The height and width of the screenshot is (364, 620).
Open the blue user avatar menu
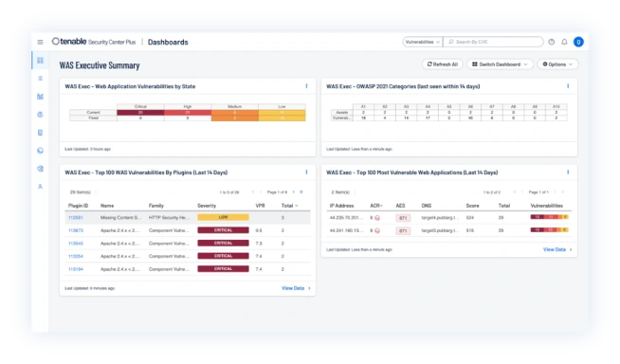(578, 42)
